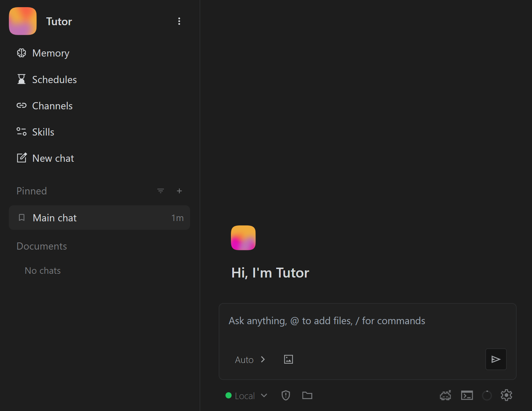Click the circular progress spinner icon
532x411 pixels.
487,395
